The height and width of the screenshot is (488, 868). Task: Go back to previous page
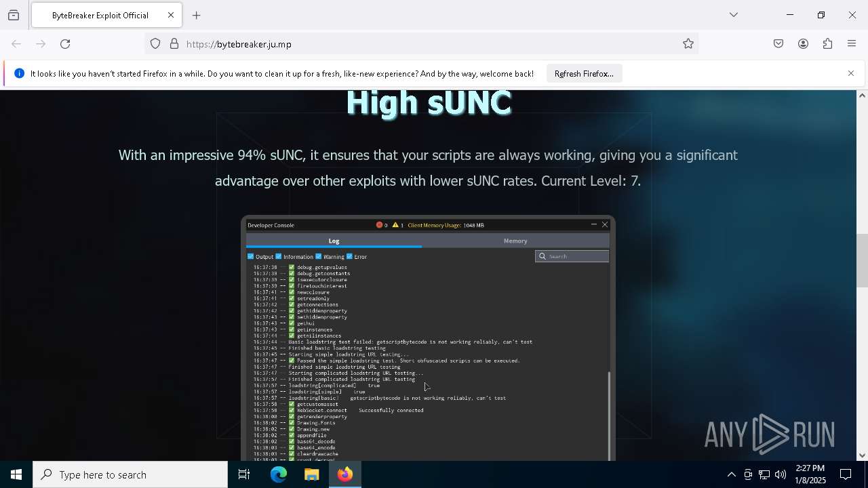[x=16, y=44]
